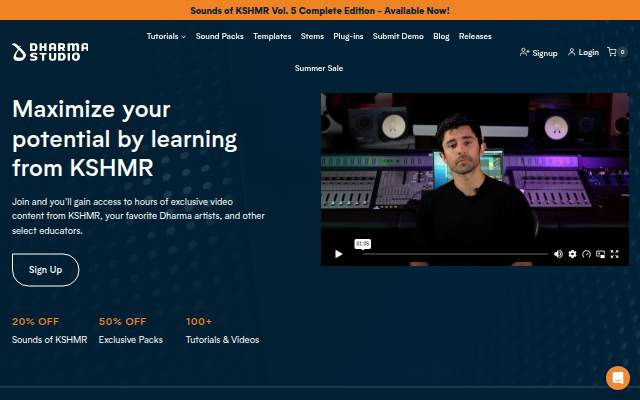The width and height of the screenshot is (640, 400).
Task: Click the Dharma Studio logo
Action: click(50, 52)
